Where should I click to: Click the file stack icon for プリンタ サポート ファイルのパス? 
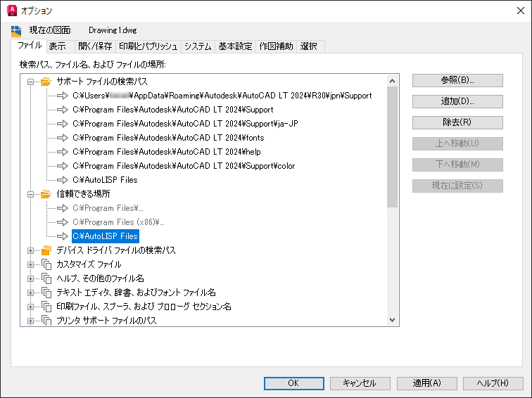[x=46, y=321]
